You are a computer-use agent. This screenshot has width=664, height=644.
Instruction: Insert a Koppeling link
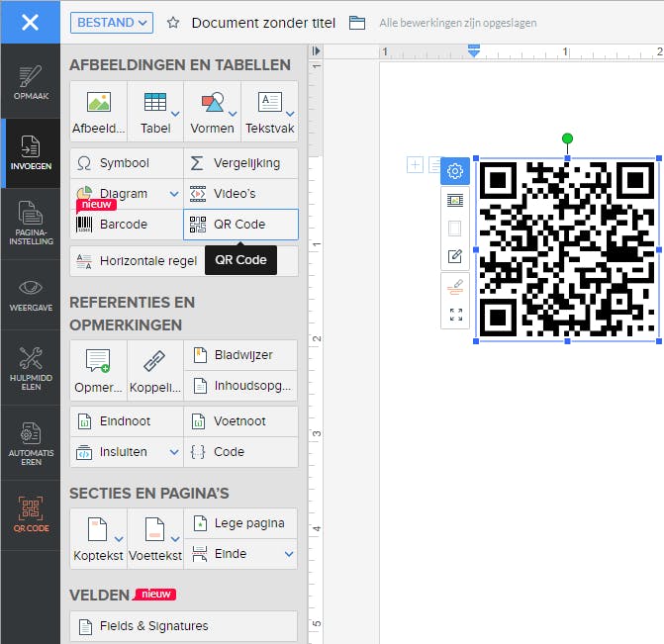155,370
